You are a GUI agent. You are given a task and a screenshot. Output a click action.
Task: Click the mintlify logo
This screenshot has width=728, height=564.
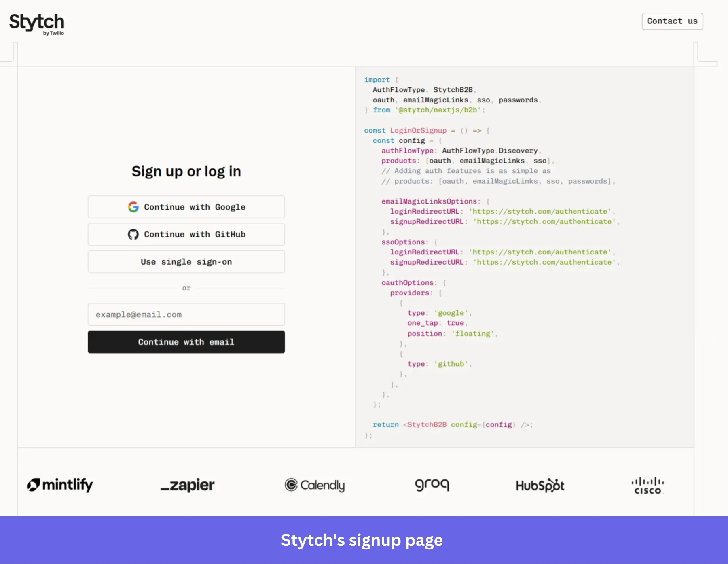coord(60,485)
